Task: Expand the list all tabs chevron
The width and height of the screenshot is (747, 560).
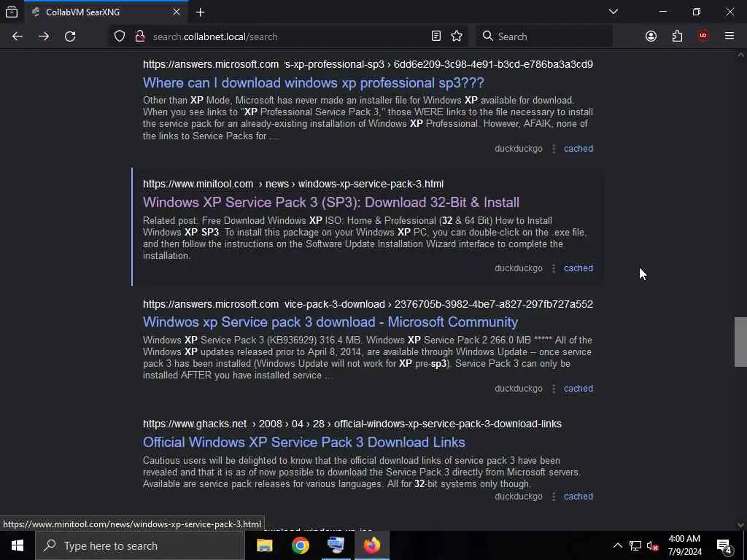Action: (613, 12)
